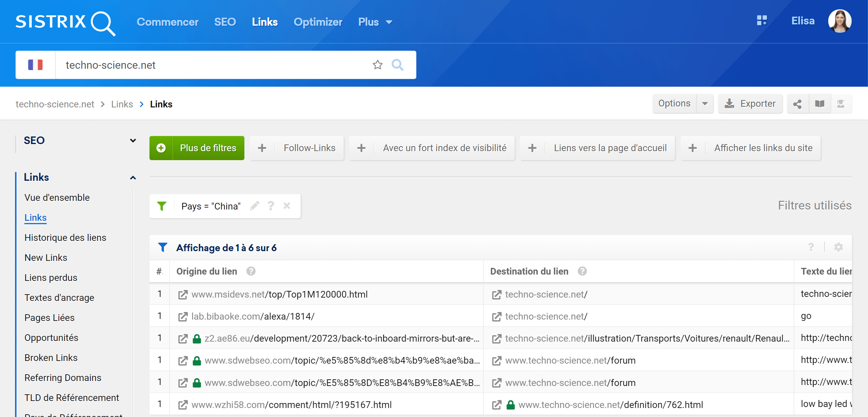868x417 pixels.
Task: Add 'Avec un fort index de visibilité' plus icon
Action: click(361, 148)
